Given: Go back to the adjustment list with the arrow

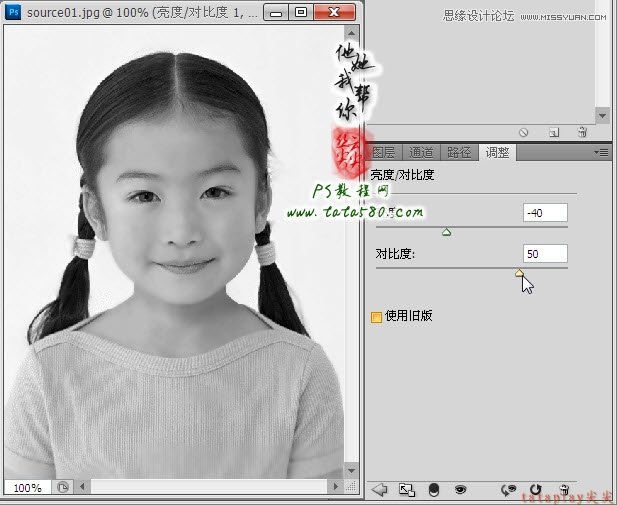Looking at the screenshot, I should tap(379, 490).
